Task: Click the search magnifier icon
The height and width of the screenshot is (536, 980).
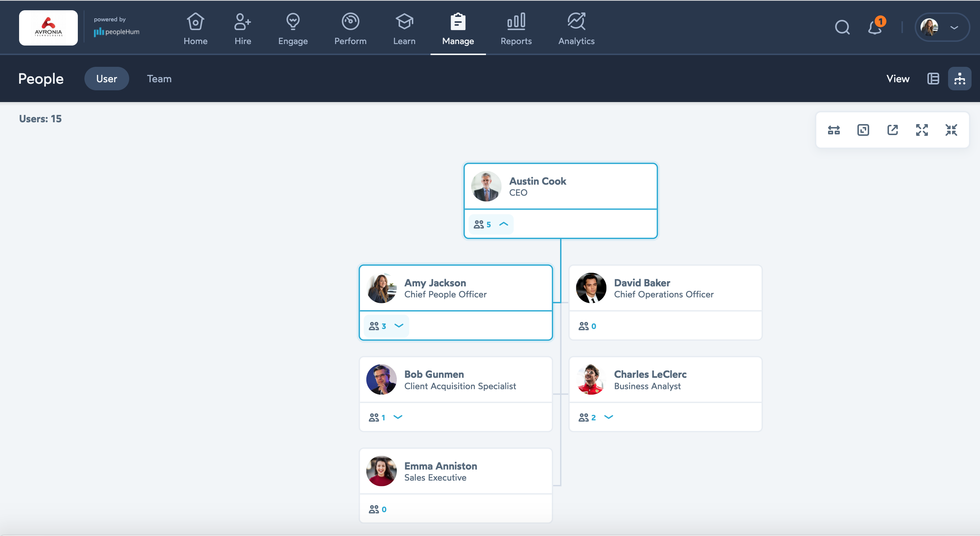Action: pyautogui.click(x=842, y=28)
